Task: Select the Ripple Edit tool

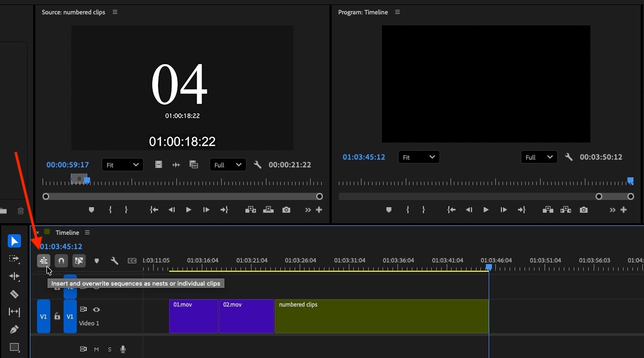Action: point(14,276)
